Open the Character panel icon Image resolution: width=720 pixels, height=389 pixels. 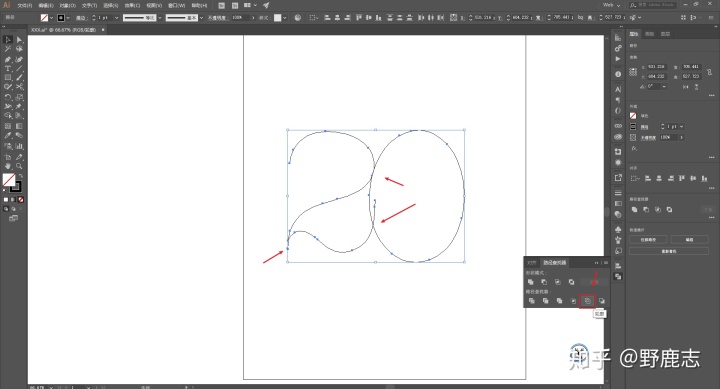(x=618, y=89)
